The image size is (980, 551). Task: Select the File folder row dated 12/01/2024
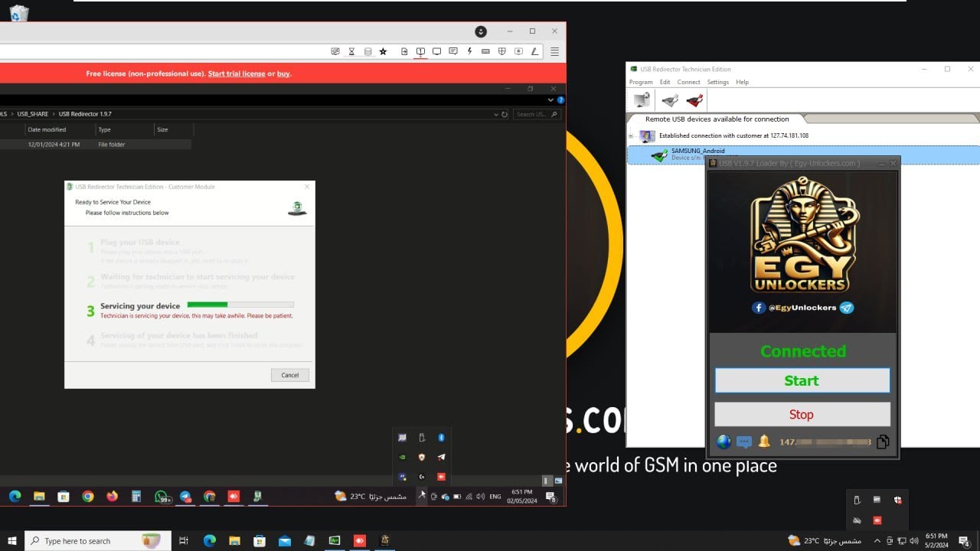pyautogui.click(x=96, y=144)
